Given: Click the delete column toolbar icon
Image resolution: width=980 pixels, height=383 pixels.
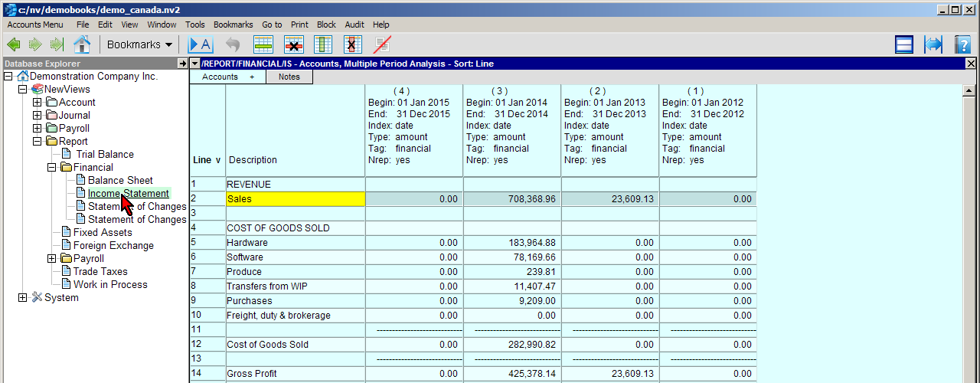Looking at the screenshot, I should pos(352,44).
